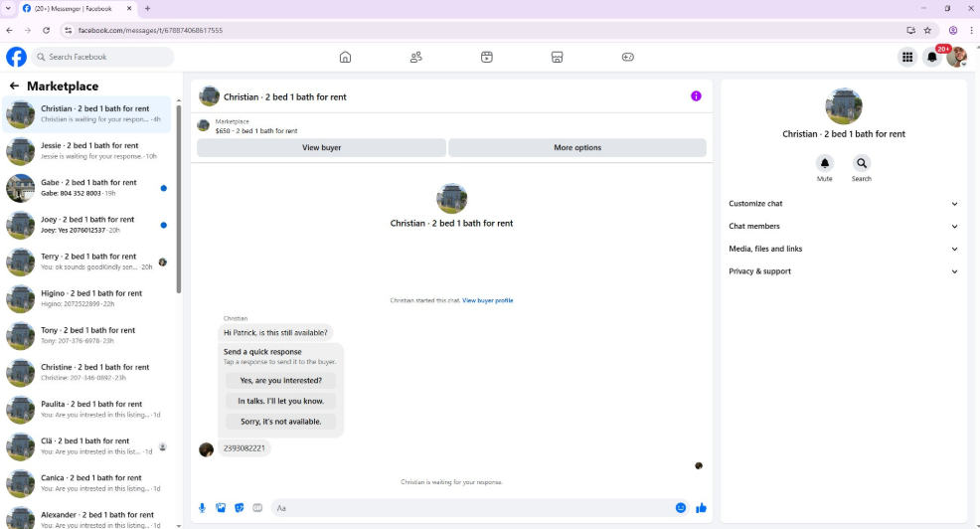Viewport: 980px width, 529px height.
Task: Open Christine's 2 bed 1 bath chat
Action: point(86,372)
